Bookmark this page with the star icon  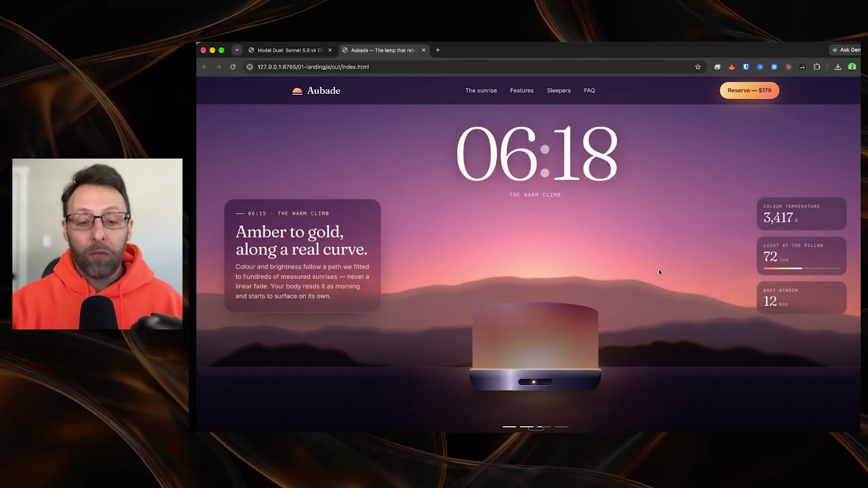tap(698, 67)
